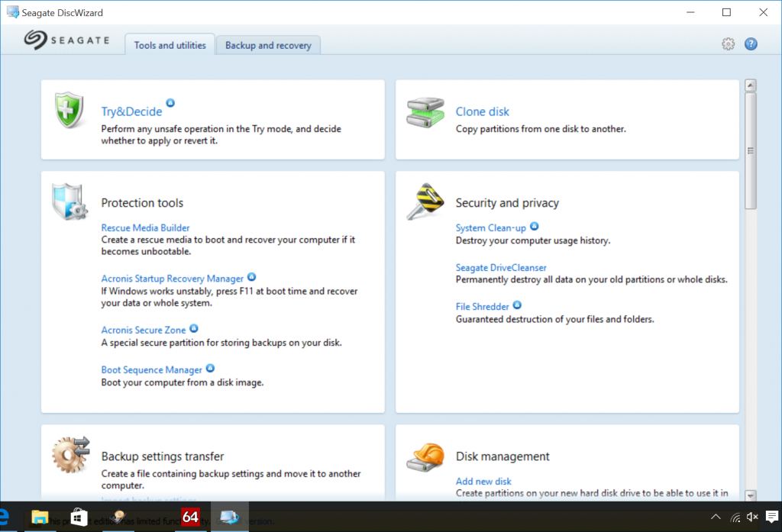Image resolution: width=782 pixels, height=532 pixels.
Task: Open the Boot Sequence Manager link
Action: [x=152, y=370]
